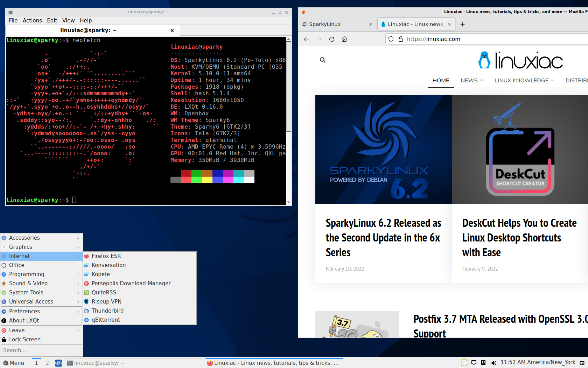Click linuxiac@sparky terminal taskbar button

point(135,363)
